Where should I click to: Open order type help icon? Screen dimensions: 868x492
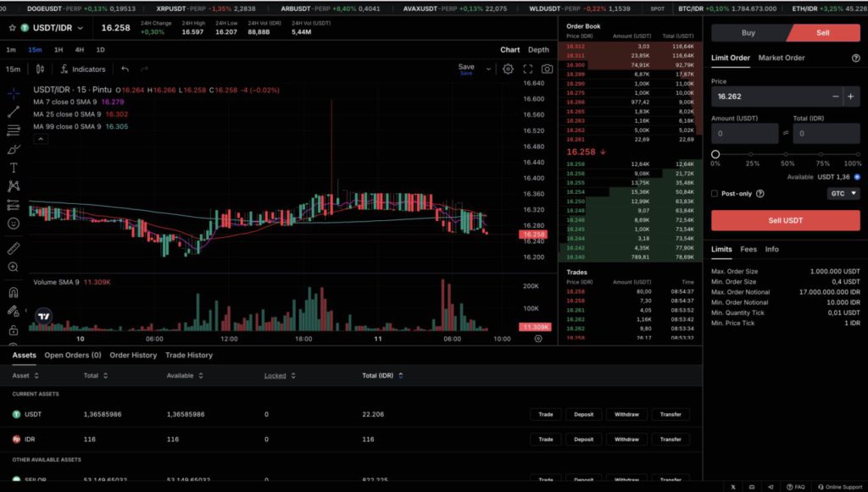tap(855, 58)
